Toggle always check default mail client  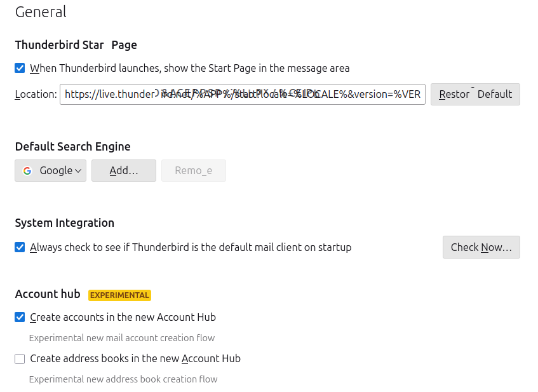tap(20, 247)
